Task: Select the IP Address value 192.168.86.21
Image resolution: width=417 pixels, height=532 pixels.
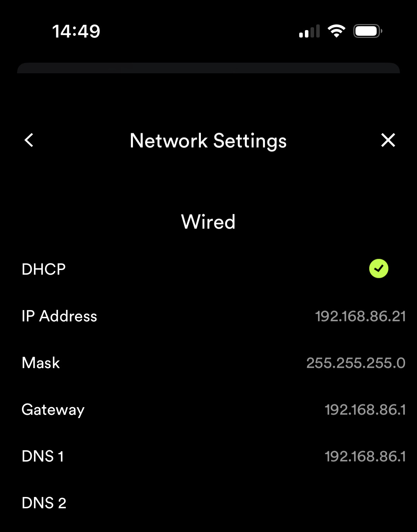Action: point(360,316)
